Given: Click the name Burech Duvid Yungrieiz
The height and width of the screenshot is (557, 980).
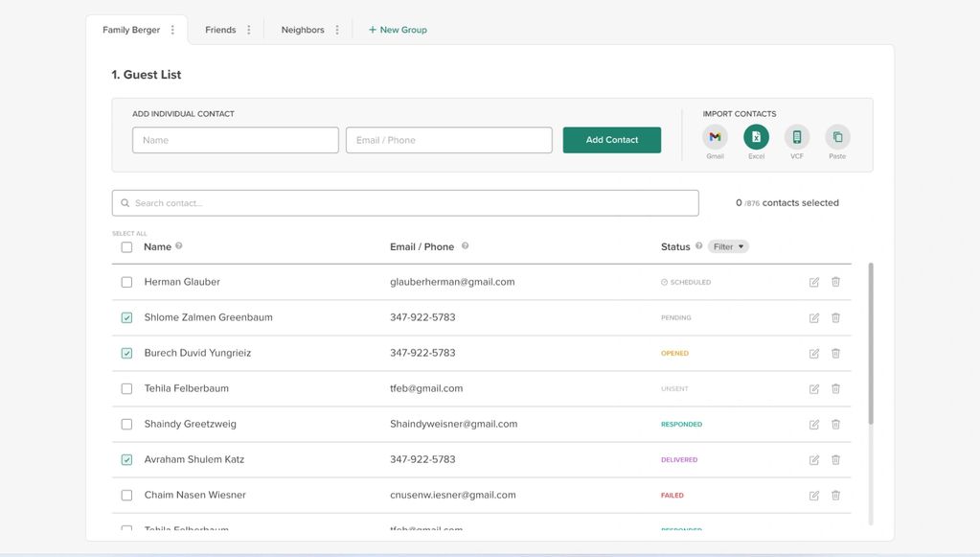Looking at the screenshot, I should 197,353.
